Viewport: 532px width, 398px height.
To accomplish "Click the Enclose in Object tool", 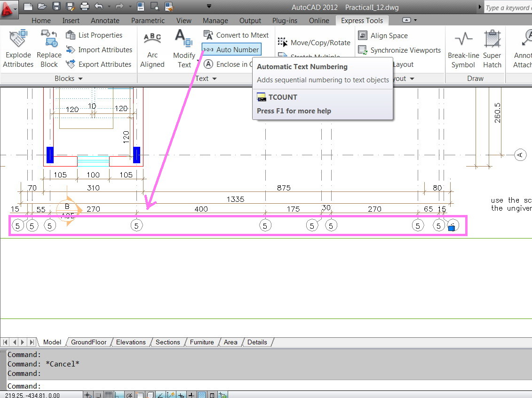I will 228,64.
